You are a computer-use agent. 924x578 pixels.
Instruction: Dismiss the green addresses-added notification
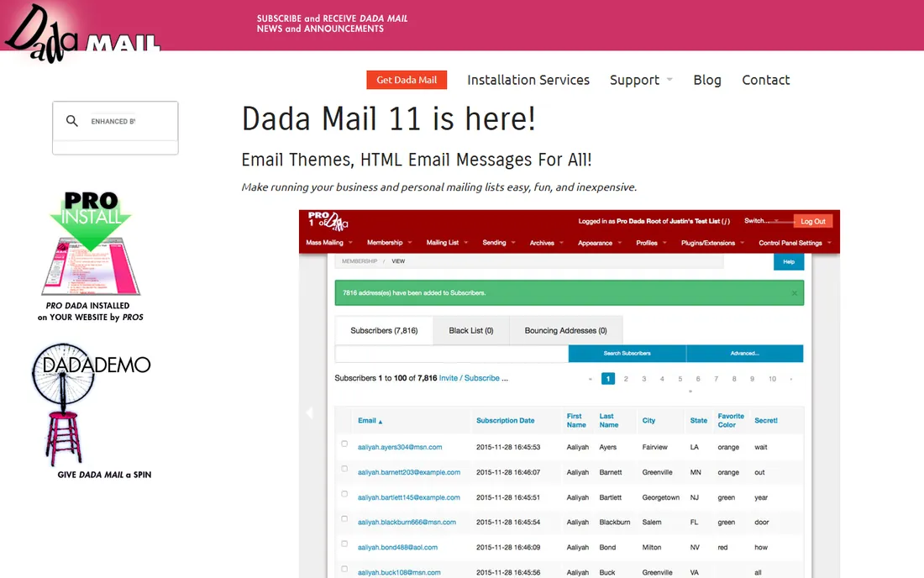[795, 293]
